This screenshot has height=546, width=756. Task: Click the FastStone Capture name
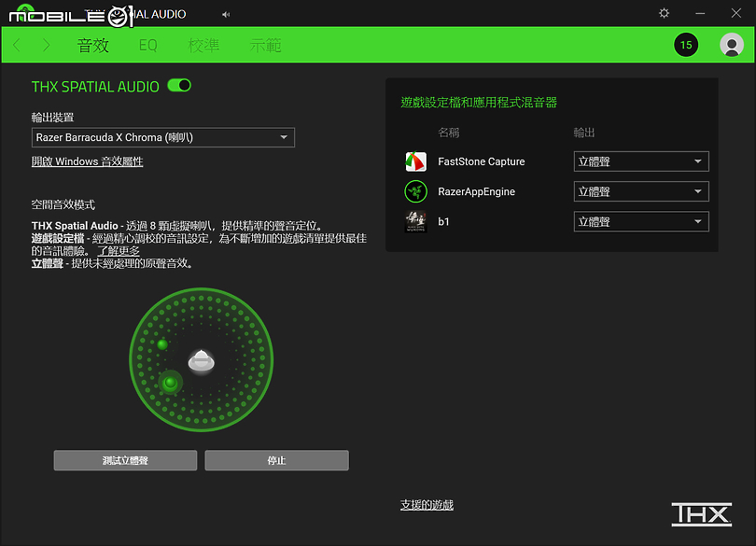pos(482,161)
